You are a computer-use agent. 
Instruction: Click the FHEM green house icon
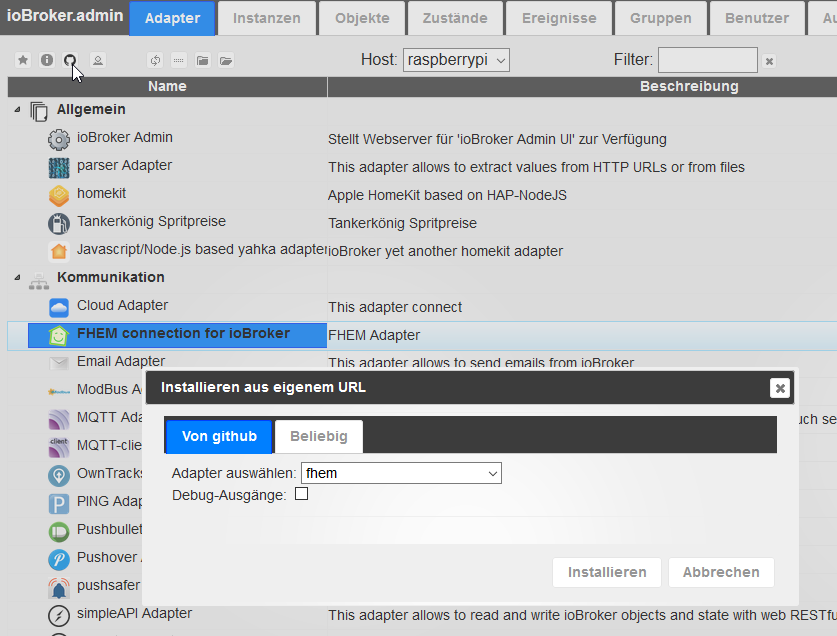[59, 335]
